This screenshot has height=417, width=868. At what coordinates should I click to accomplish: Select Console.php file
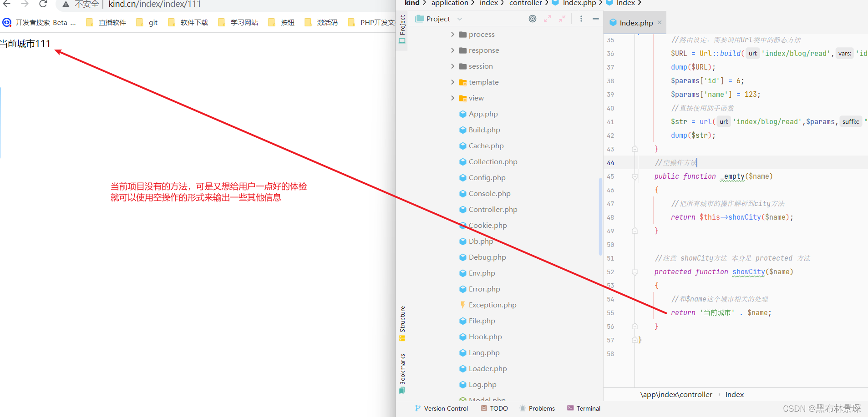[485, 193]
